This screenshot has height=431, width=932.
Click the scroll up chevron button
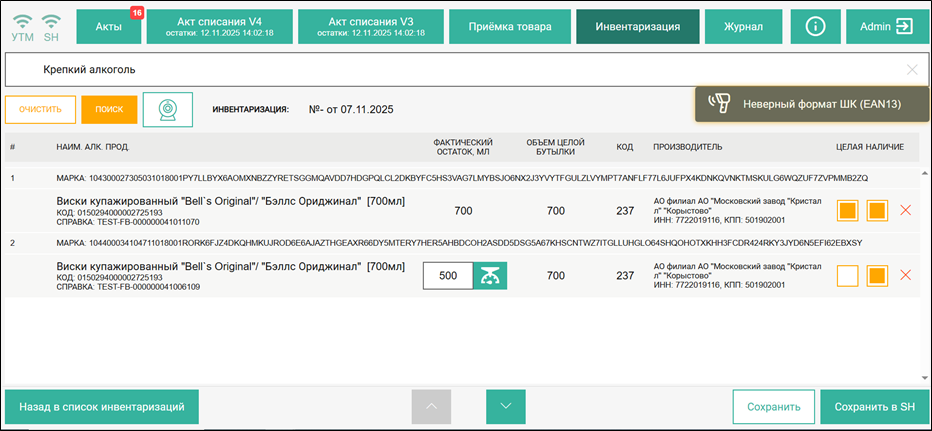[431, 407]
